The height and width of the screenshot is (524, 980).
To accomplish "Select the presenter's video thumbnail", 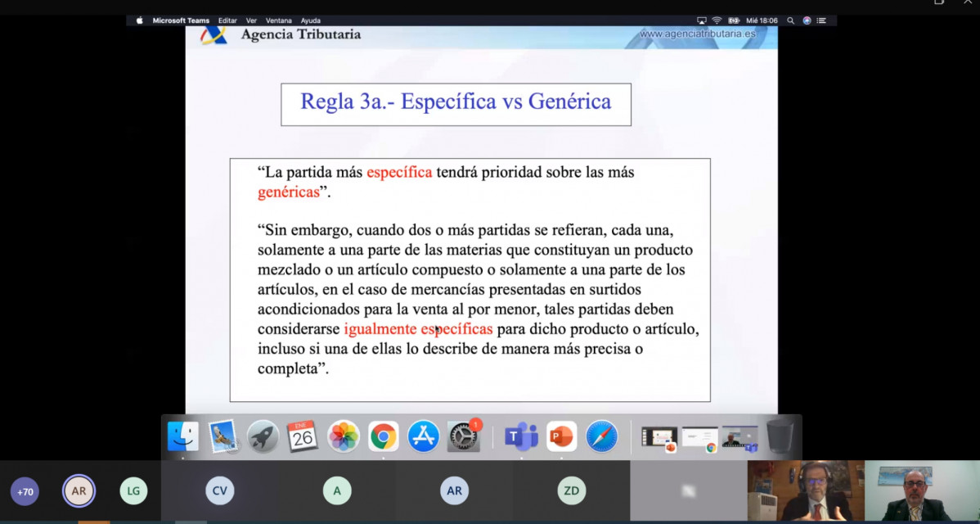I will (x=806, y=489).
